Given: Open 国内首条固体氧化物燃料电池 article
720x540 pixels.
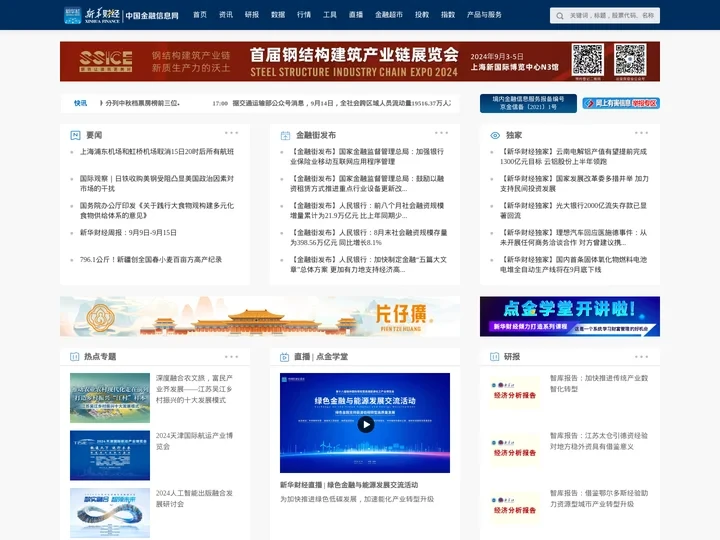Looking at the screenshot, I should tap(574, 264).
